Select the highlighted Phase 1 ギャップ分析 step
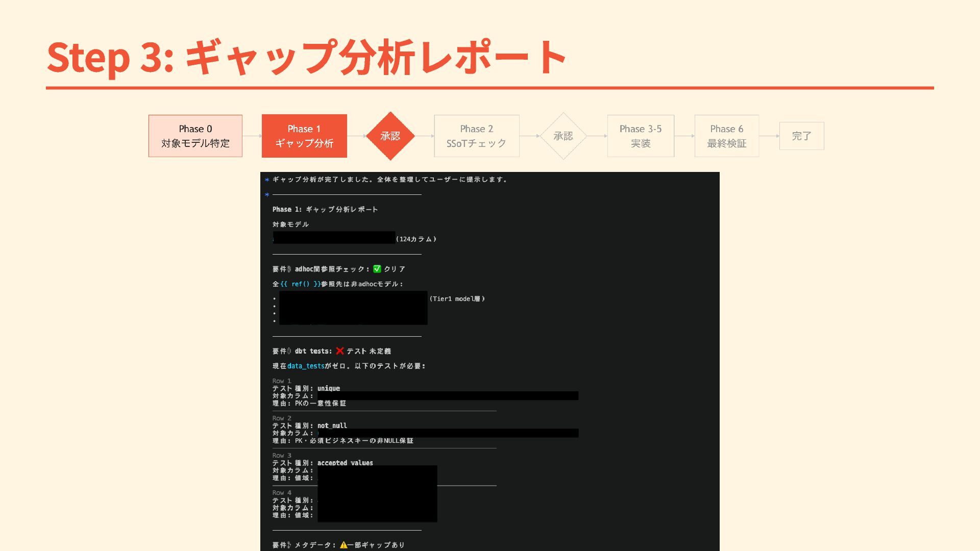 point(304,136)
